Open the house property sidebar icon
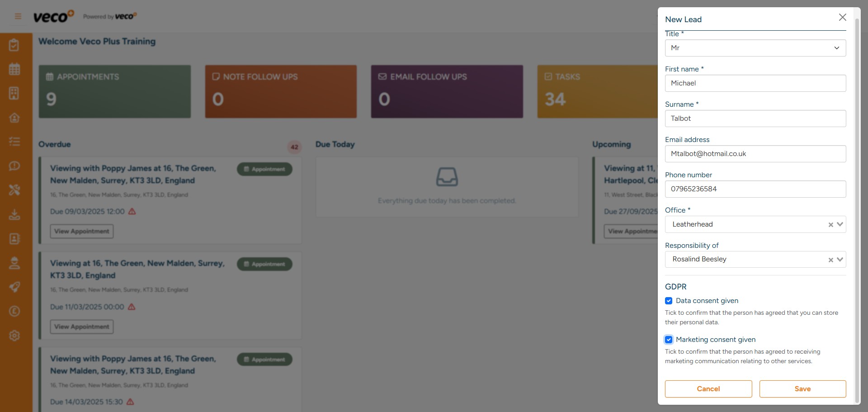868x412 pixels. pos(14,118)
